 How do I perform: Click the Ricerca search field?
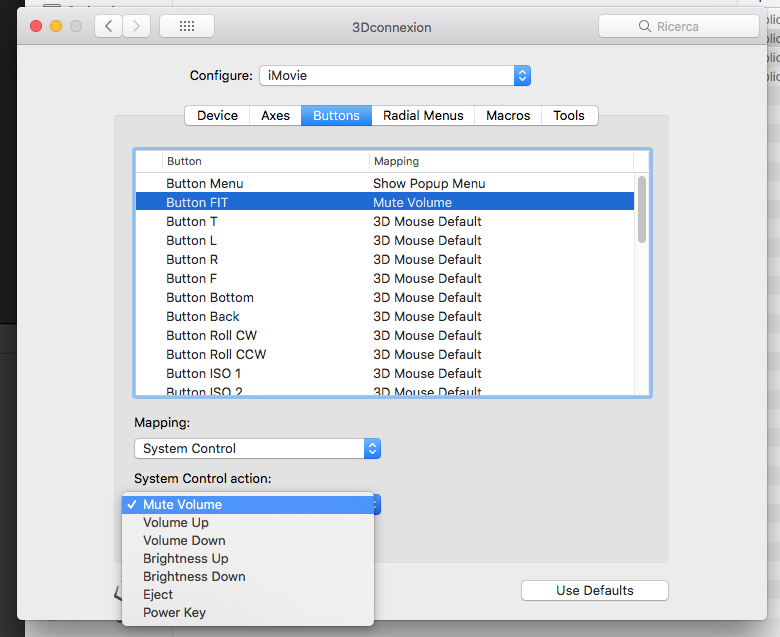[x=679, y=26]
